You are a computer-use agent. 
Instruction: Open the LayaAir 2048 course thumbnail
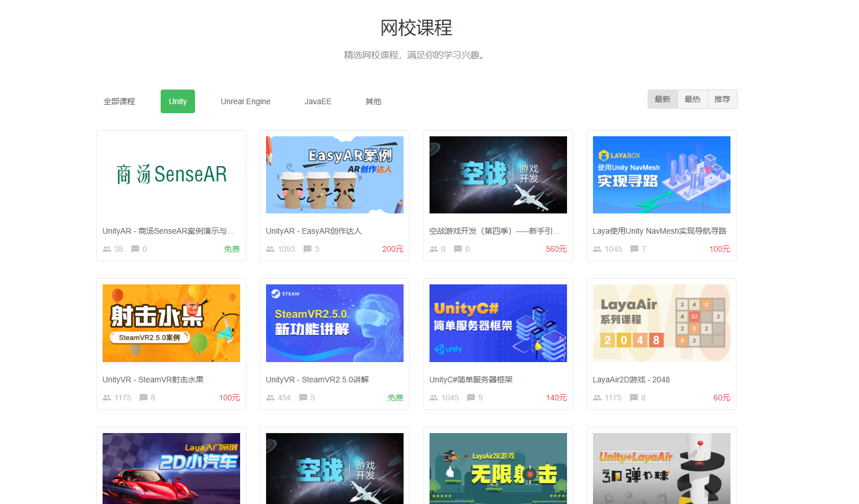click(662, 323)
